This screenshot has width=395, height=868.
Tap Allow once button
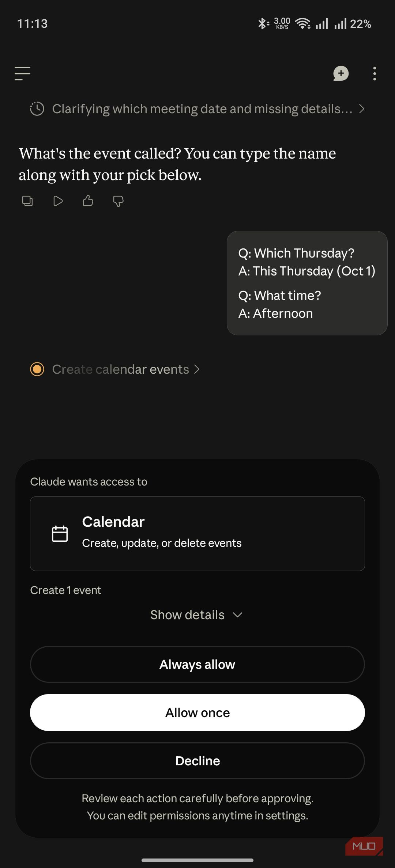(x=197, y=713)
